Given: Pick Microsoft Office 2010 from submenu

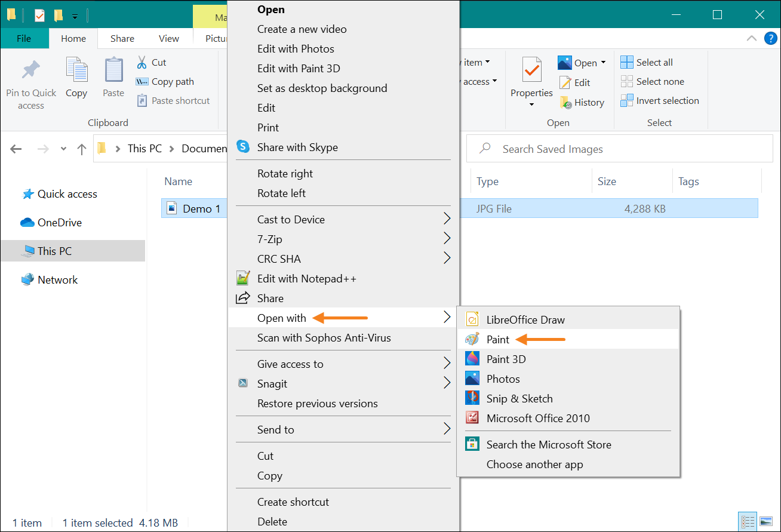Looking at the screenshot, I should click(537, 418).
